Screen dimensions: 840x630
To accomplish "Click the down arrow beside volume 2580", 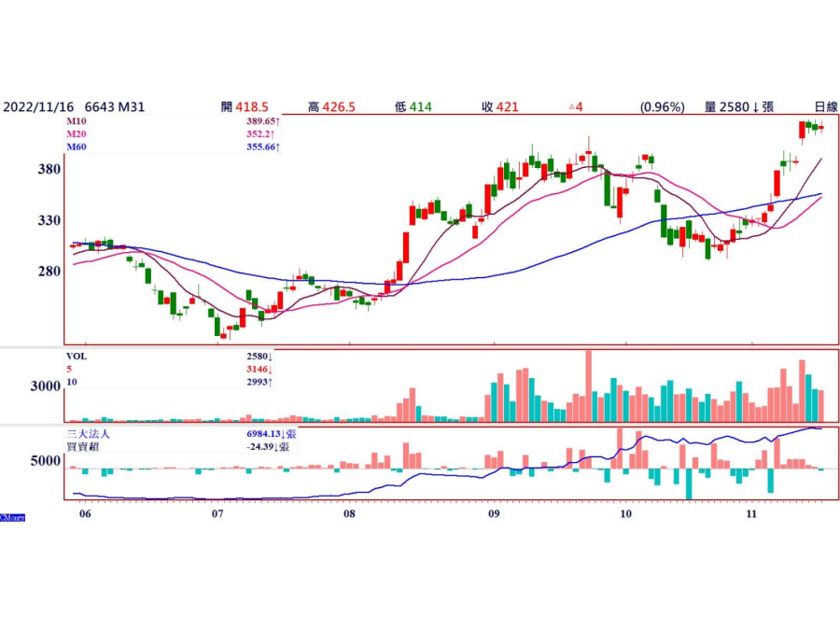I will [755, 107].
